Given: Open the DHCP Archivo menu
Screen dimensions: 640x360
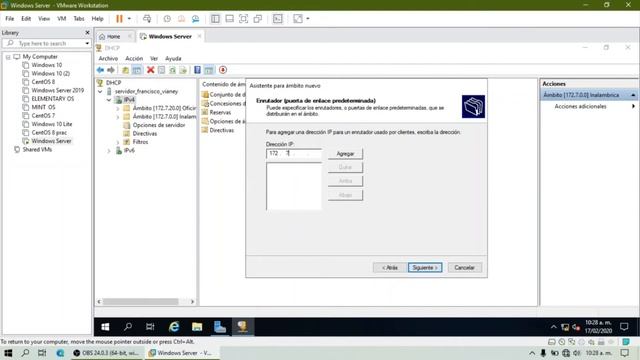Looking at the screenshot, I should tap(108, 58).
